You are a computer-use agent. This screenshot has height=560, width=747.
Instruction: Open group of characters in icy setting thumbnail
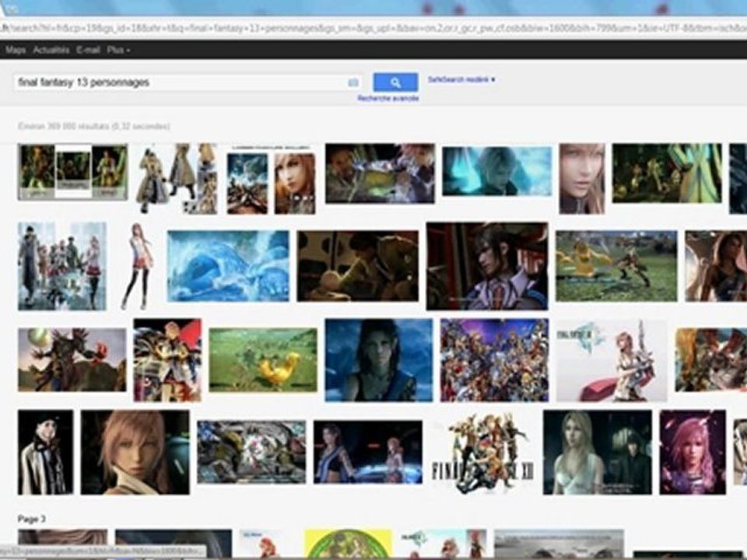(62, 266)
